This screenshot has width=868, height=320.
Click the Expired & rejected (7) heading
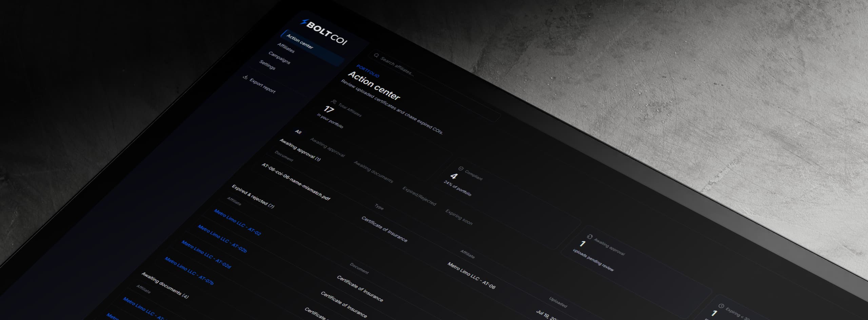(253, 196)
